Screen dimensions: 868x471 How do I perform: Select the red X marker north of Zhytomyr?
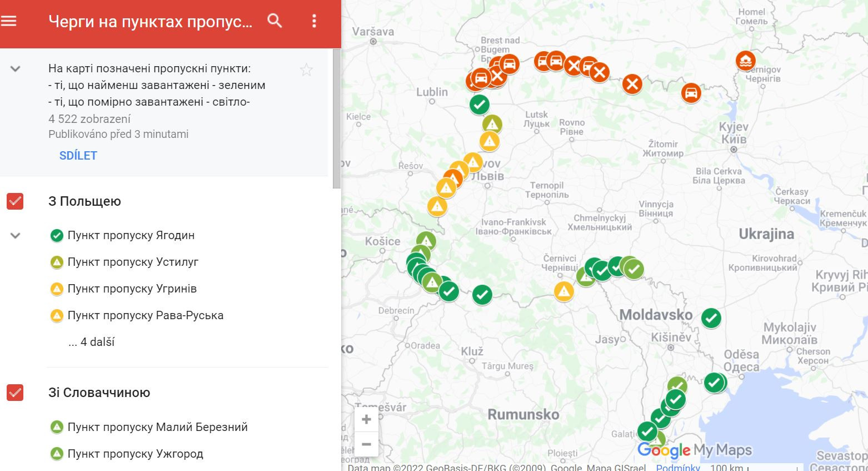pyautogui.click(x=632, y=85)
